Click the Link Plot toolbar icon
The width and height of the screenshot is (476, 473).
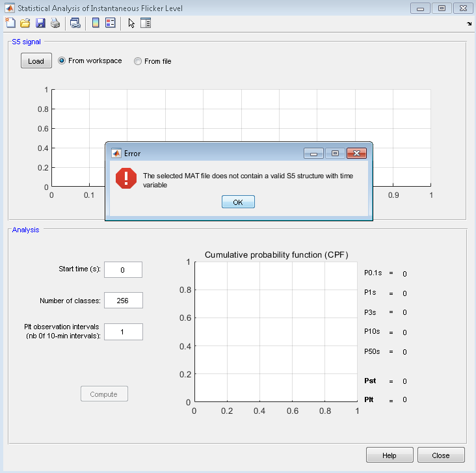click(x=75, y=23)
